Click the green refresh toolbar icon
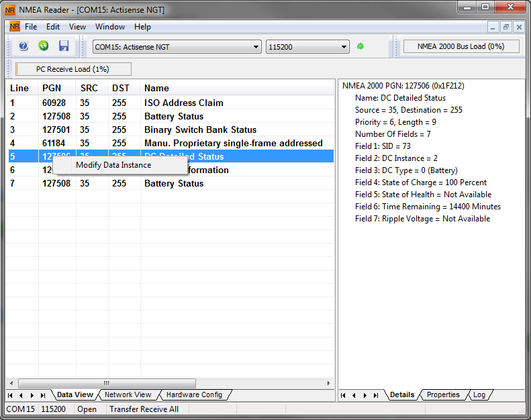 [x=43, y=46]
